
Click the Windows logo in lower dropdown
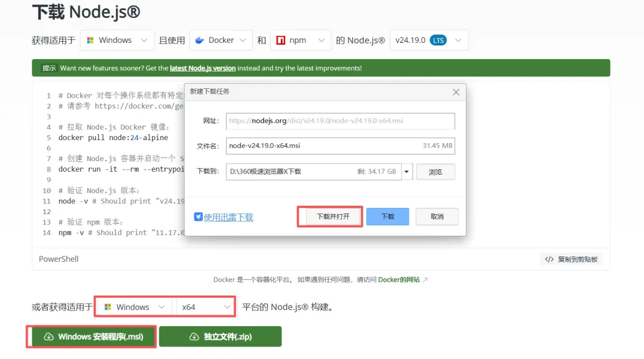coord(107,307)
